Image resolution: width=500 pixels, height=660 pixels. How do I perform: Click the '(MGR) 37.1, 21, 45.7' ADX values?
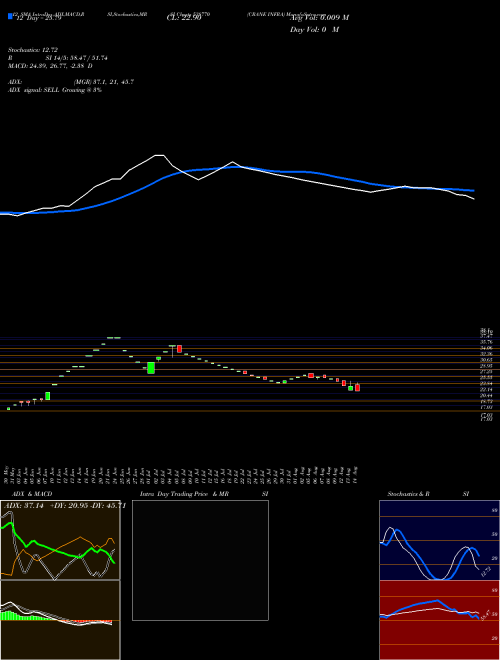point(104,82)
